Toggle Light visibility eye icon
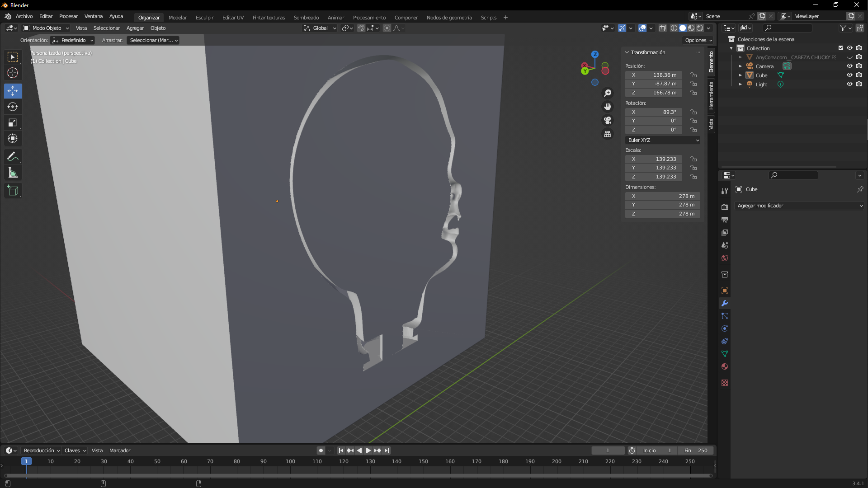This screenshot has width=868, height=488. point(849,84)
